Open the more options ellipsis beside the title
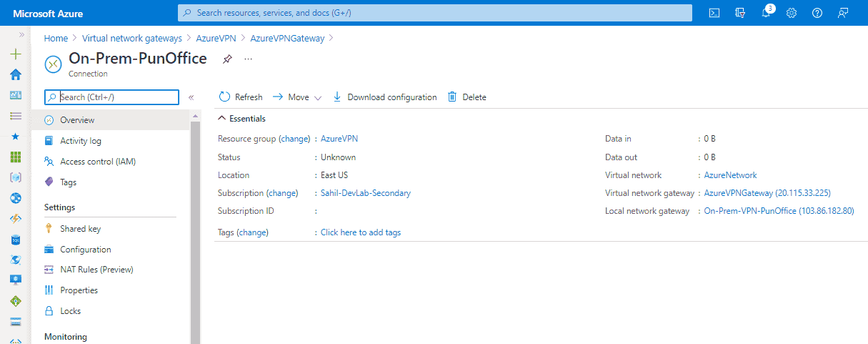 tap(249, 59)
